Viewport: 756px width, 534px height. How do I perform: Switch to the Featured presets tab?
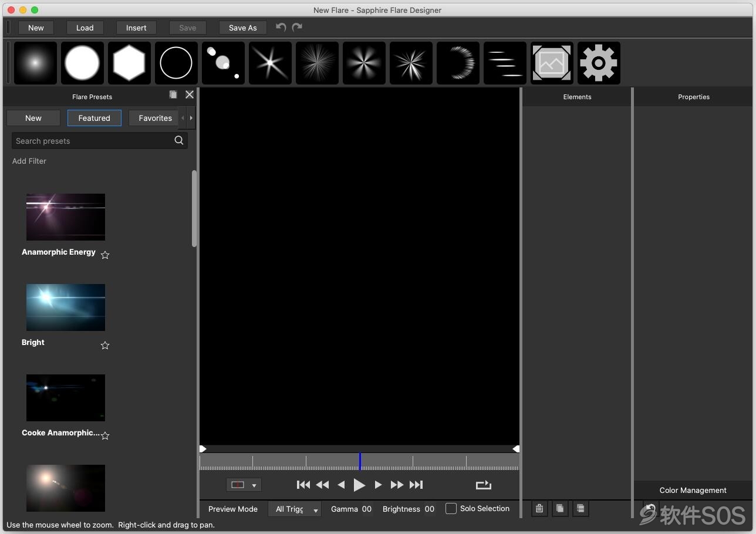tap(95, 118)
